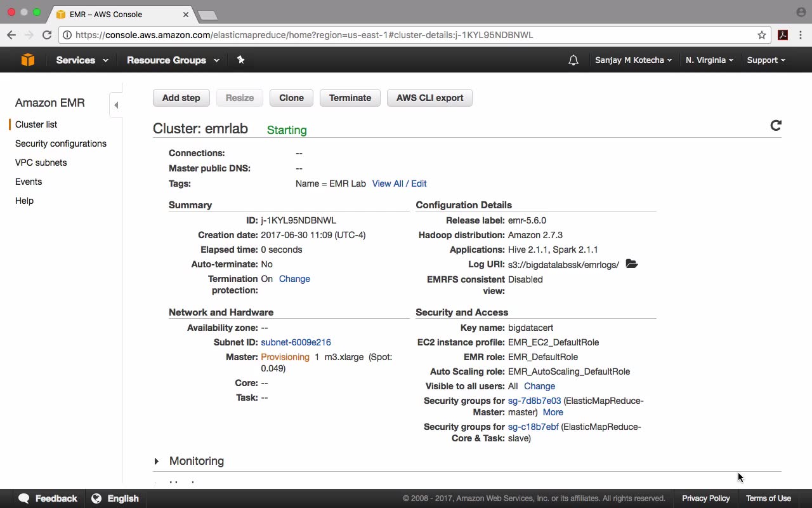Open the Privacy Policy link
This screenshot has height=508, width=812.
point(705,498)
